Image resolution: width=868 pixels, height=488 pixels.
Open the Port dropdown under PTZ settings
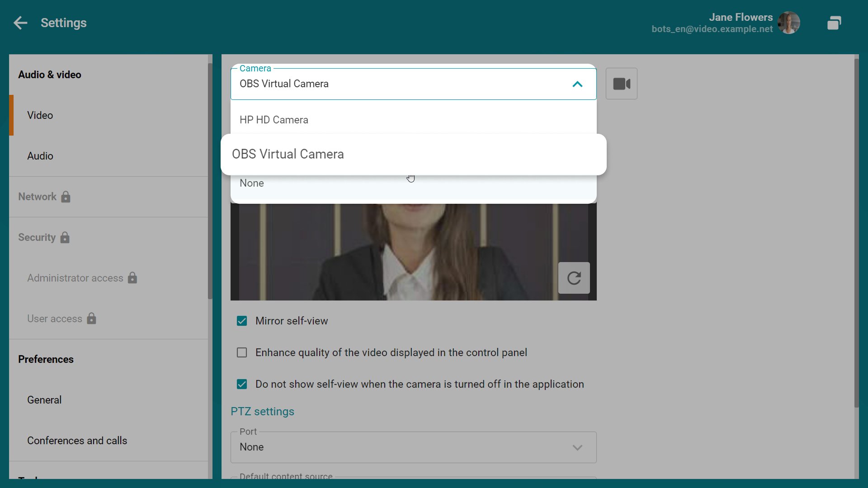pyautogui.click(x=414, y=447)
